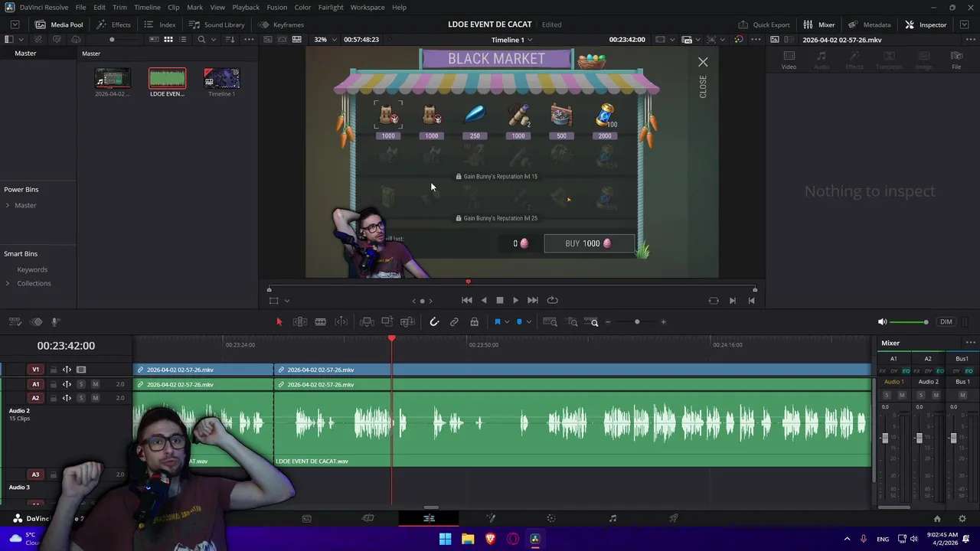Solo audio track A2

tap(81, 398)
